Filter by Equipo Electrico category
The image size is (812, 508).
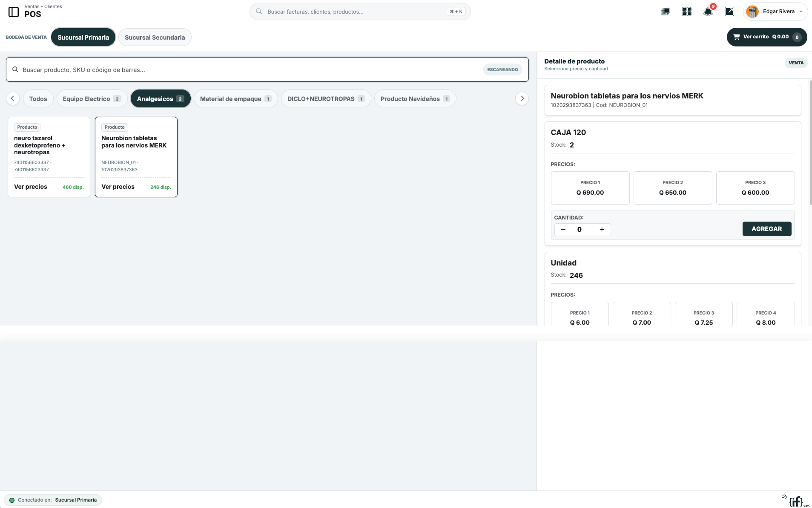point(92,98)
